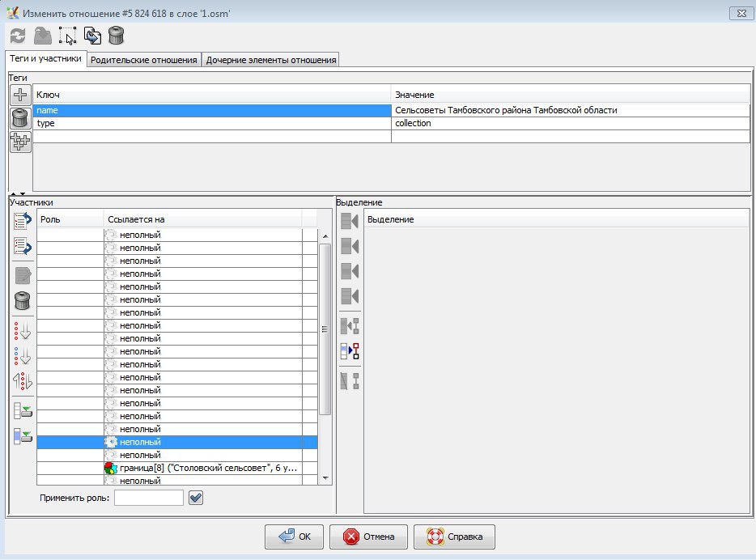Download all incomplete members icon

(x=23, y=411)
